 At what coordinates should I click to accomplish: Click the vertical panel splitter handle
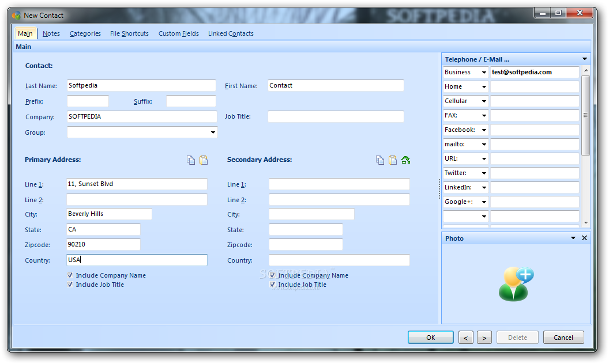pos(439,189)
